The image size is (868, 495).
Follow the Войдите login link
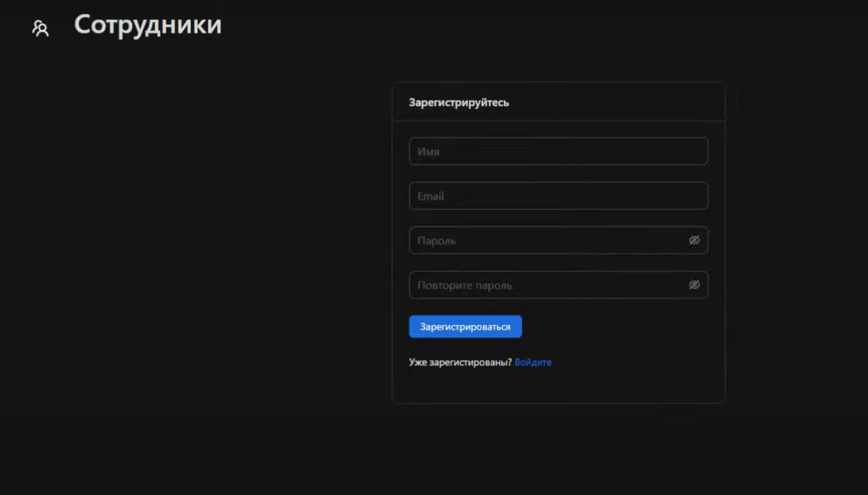tap(533, 362)
